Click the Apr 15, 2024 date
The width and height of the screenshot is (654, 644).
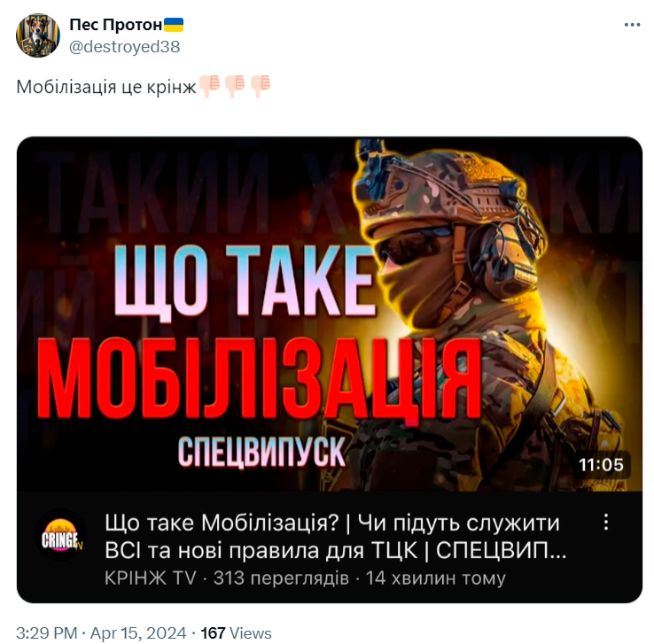click(138, 632)
